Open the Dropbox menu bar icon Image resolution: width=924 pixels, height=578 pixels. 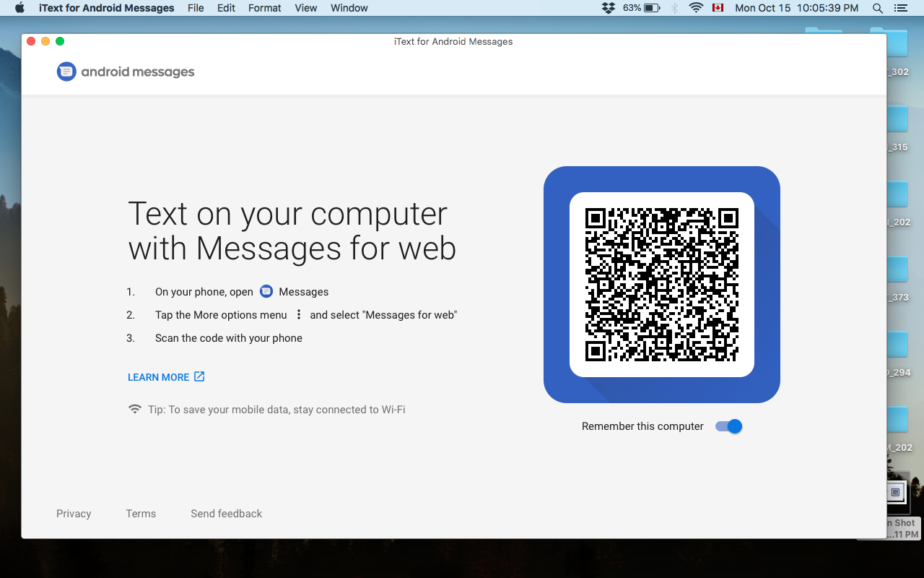609,8
